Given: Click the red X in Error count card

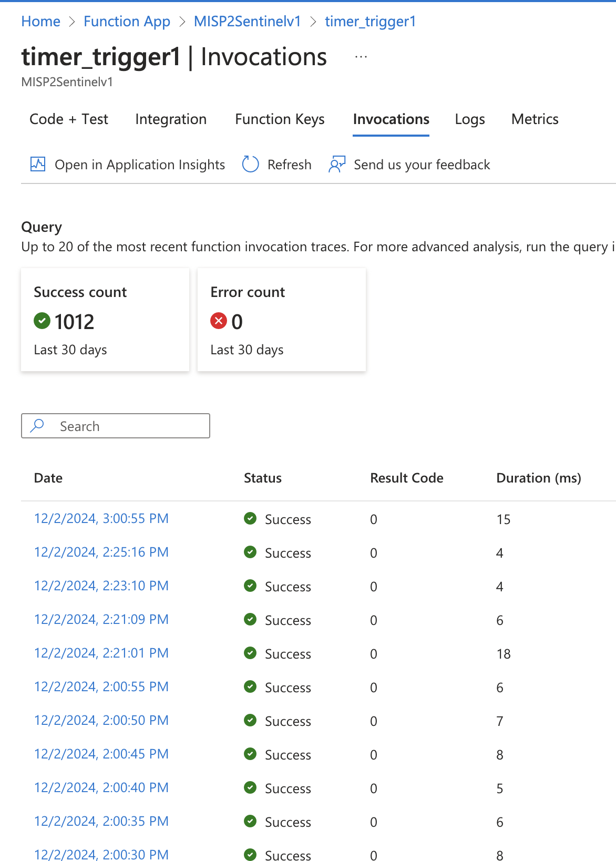Looking at the screenshot, I should coord(219,321).
